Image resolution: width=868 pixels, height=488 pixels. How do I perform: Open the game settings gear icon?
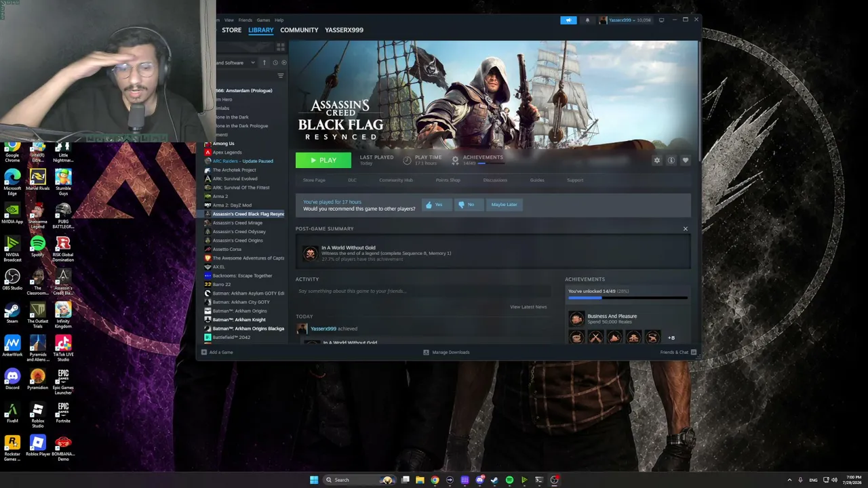click(656, 161)
